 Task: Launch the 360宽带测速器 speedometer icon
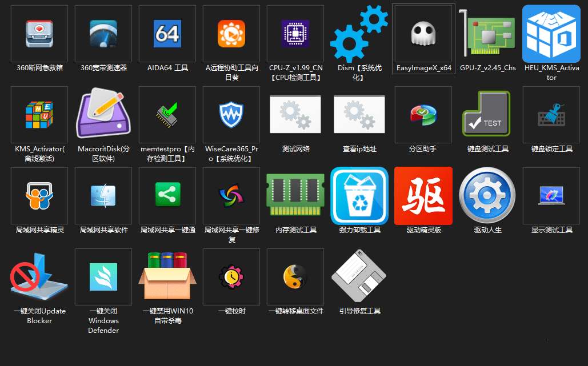(x=103, y=34)
